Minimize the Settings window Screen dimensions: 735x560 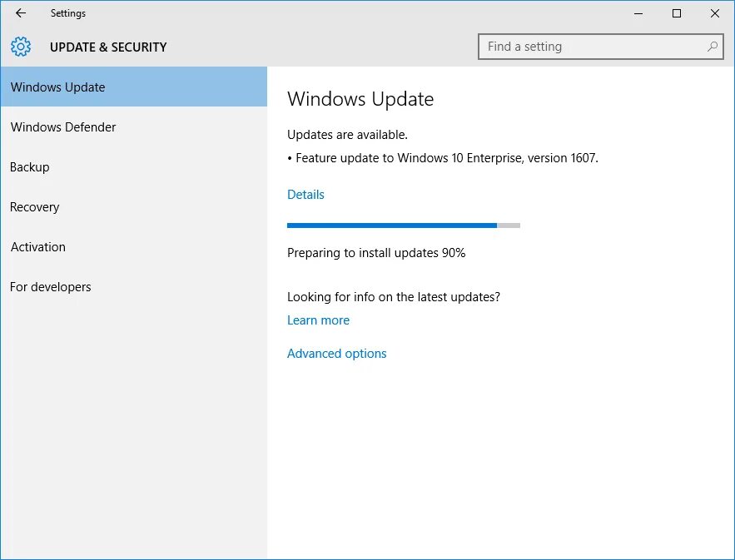pyautogui.click(x=638, y=13)
